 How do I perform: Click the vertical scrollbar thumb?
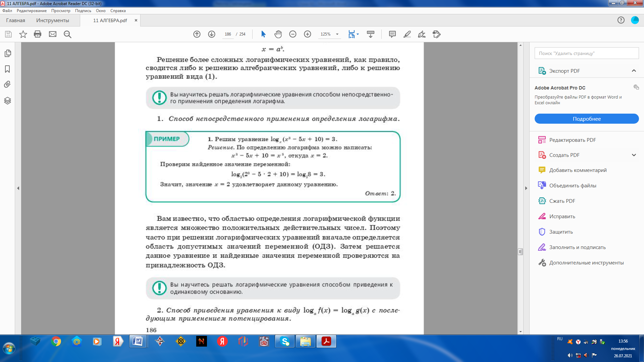pyautogui.click(x=520, y=252)
